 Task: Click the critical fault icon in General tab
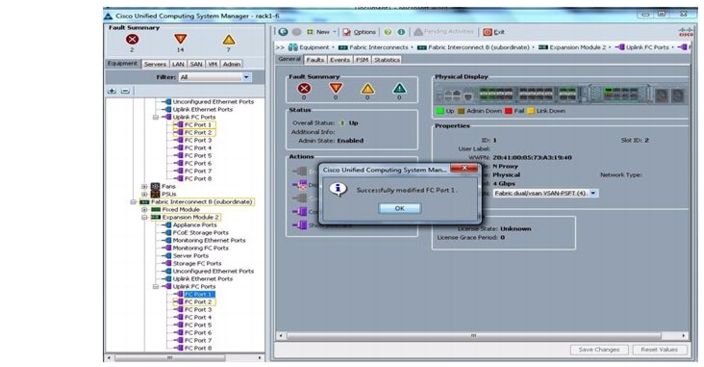pos(304,88)
